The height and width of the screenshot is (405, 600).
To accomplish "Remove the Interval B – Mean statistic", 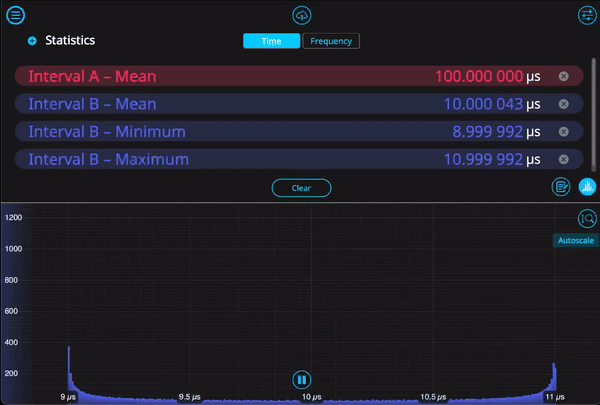I will pyautogui.click(x=564, y=104).
